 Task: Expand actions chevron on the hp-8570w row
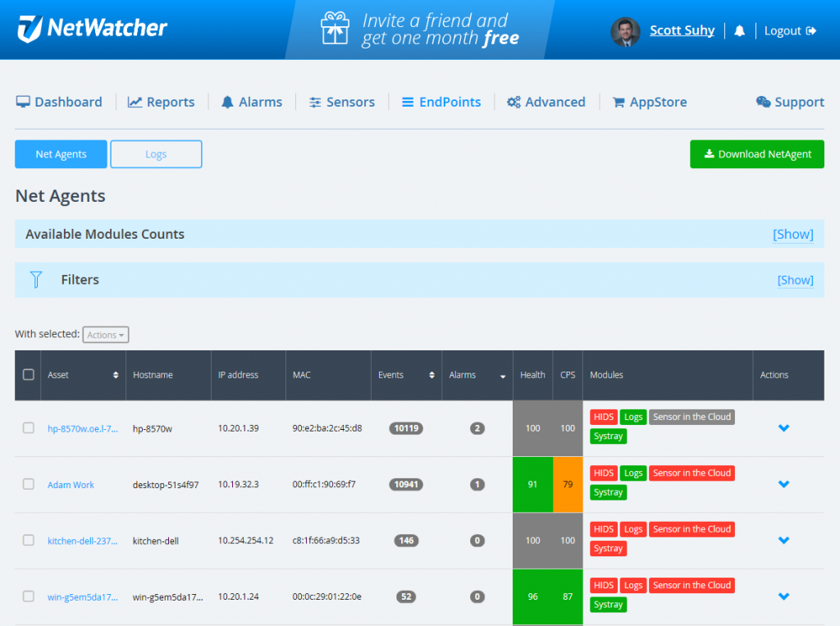(x=783, y=428)
